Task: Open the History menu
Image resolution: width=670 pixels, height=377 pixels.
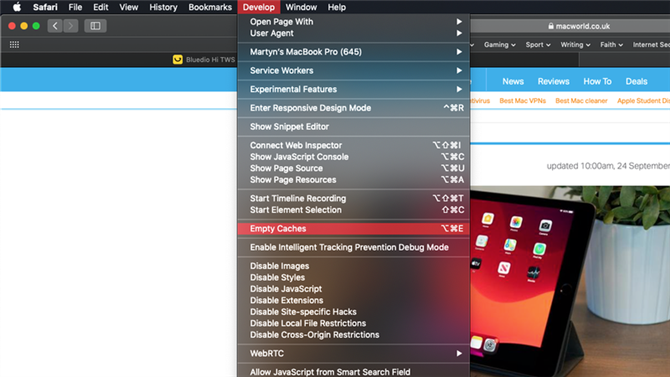Action: pos(163,7)
